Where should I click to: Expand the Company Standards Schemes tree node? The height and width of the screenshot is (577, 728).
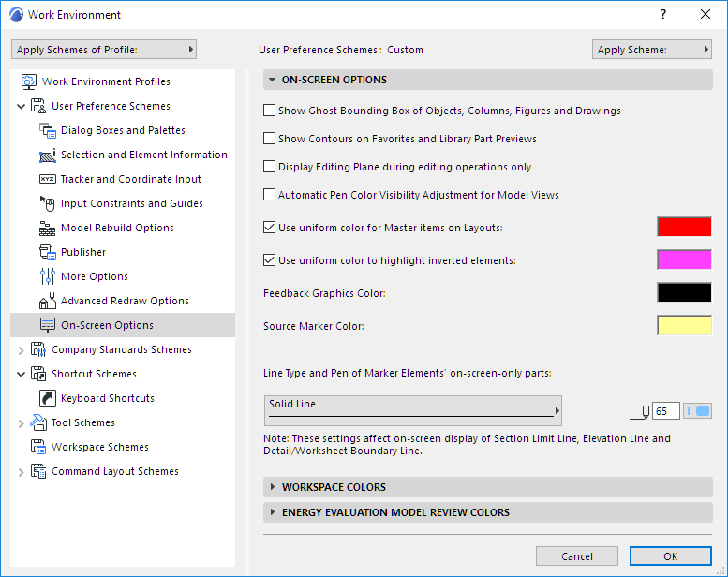click(x=21, y=350)
